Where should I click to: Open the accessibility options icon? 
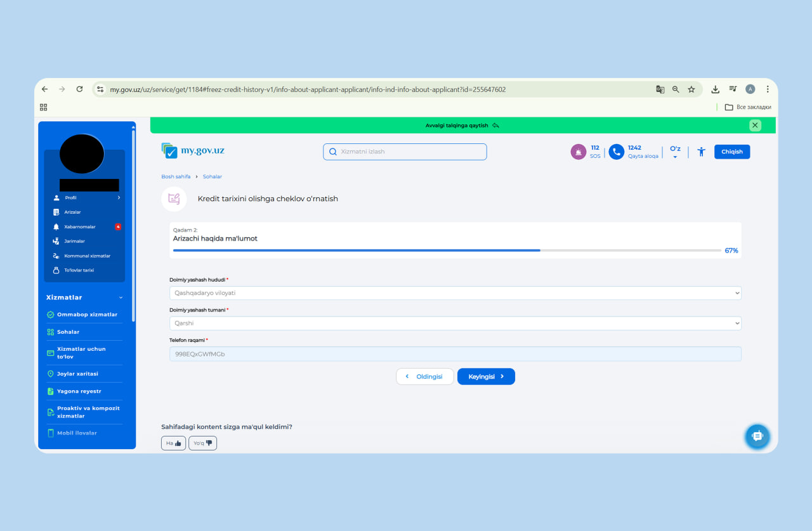click(701, 152)
